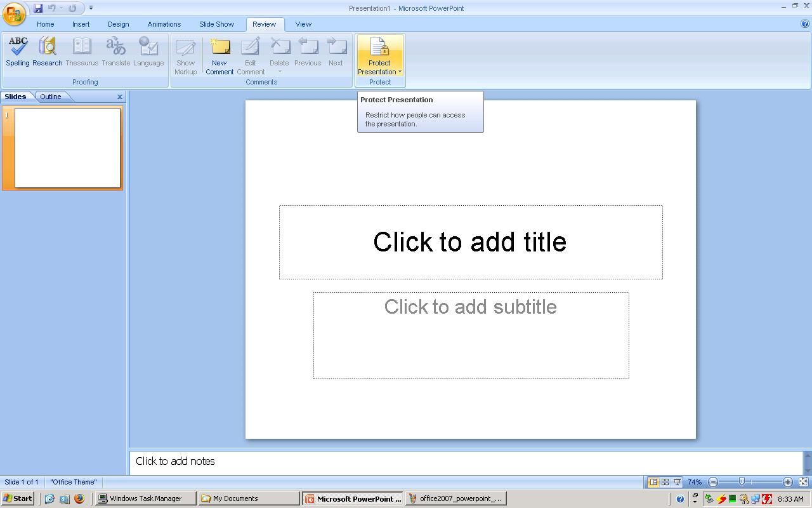Click the Translate icon

(x=115, y=51)
